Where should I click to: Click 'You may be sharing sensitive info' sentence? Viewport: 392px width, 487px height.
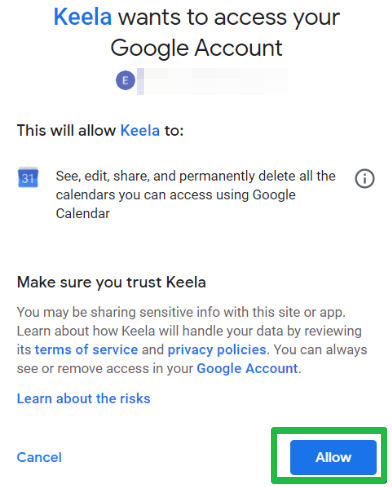(x=181, y=312)
